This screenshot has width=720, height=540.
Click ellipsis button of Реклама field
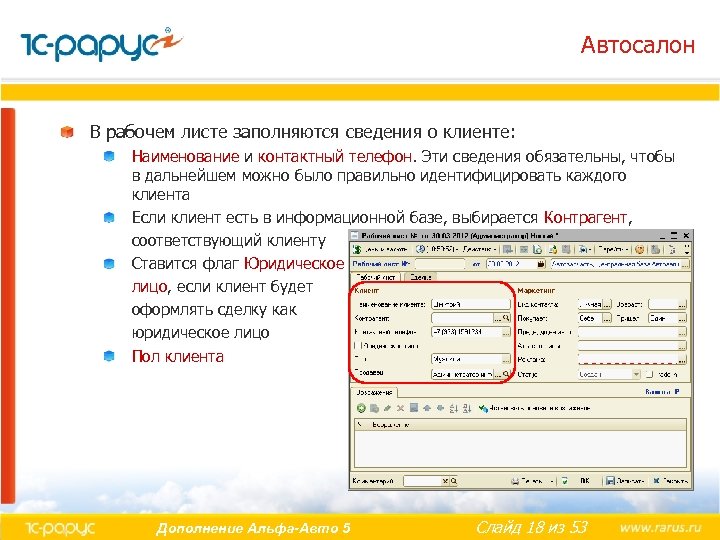682,359
